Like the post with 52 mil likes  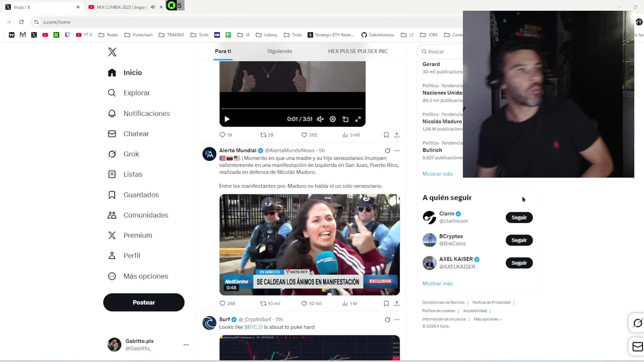point(311,304)
